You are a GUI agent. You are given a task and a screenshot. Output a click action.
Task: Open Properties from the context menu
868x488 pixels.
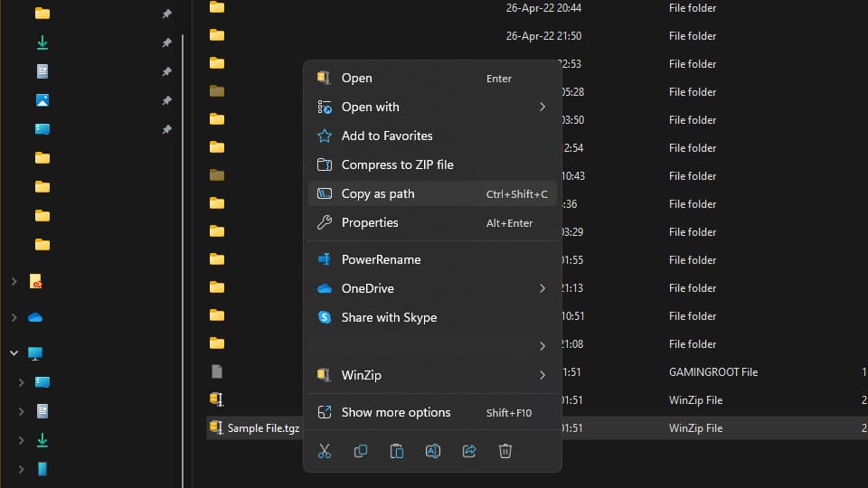click(370, 222)
